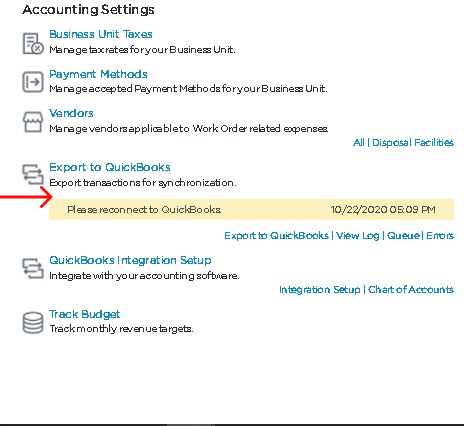Click the Please reconnect to QuickBooks message

tap(144, 210)
